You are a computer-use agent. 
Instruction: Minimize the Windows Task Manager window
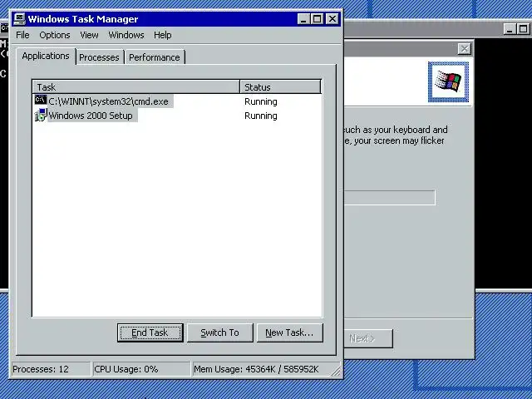303,19
